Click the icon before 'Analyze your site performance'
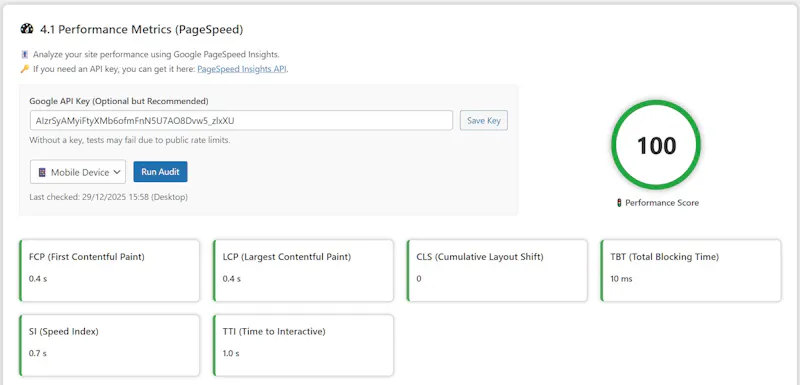 [x=24, y=54]
